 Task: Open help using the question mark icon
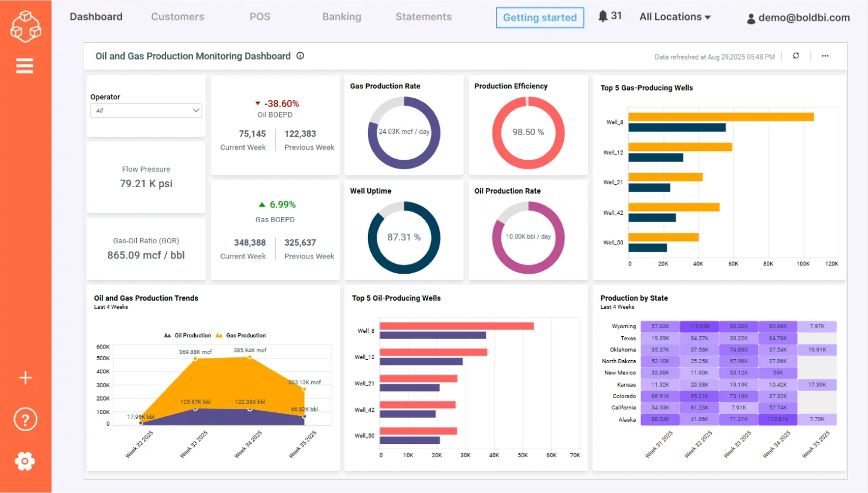(25, 419)
